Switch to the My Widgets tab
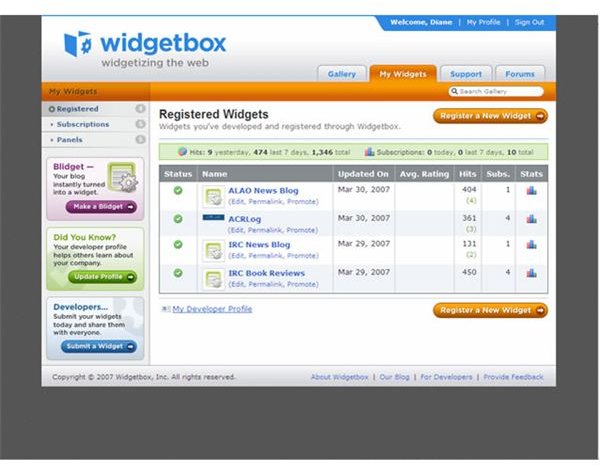Viewport: 600px width, 465px height. click(x=403, y=74)
